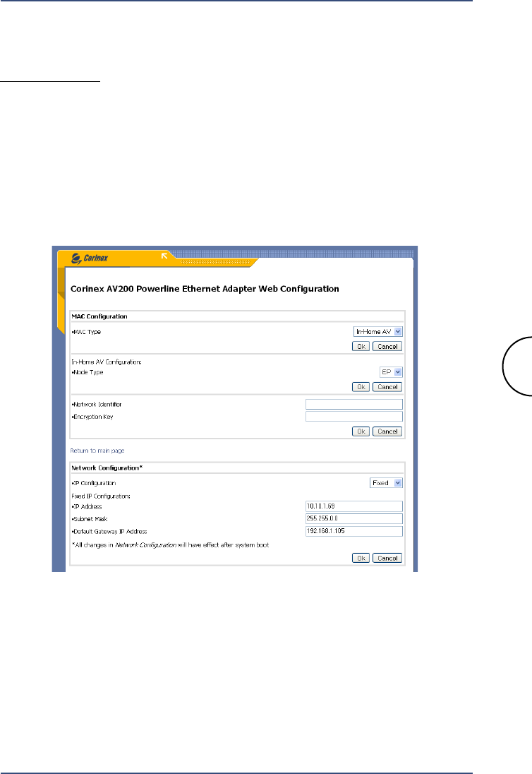Click the Network Configuration* section heading

click(107, 468)
